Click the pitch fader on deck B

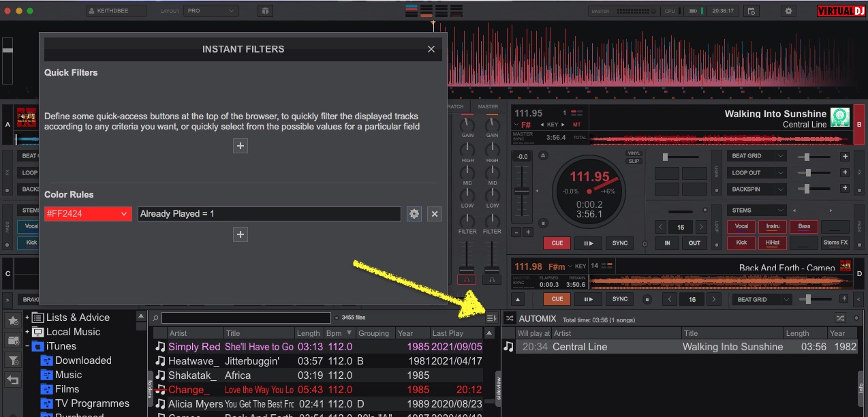[522, 192]
